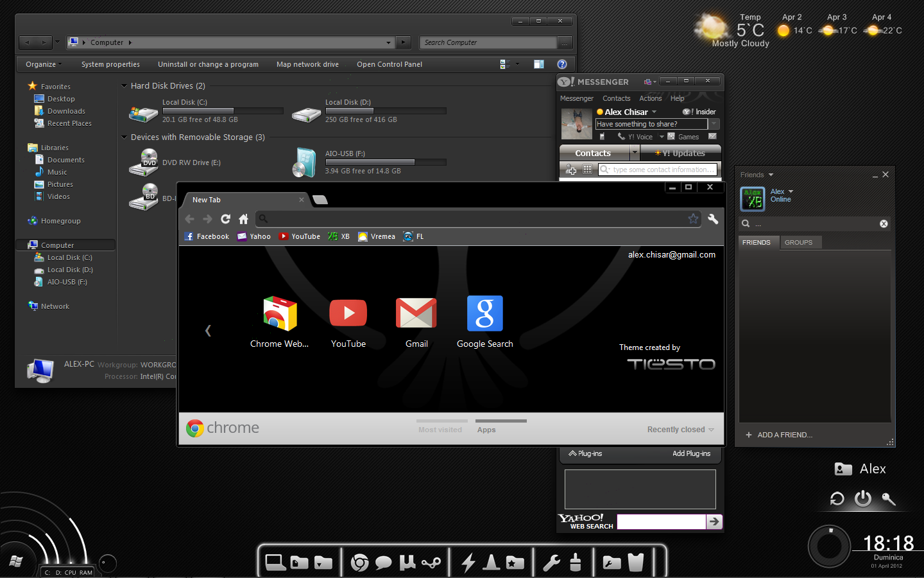Open the Help menu in Yahoo Messenger
The width and height of the screenshot is (924, 578).
point(677,98)
